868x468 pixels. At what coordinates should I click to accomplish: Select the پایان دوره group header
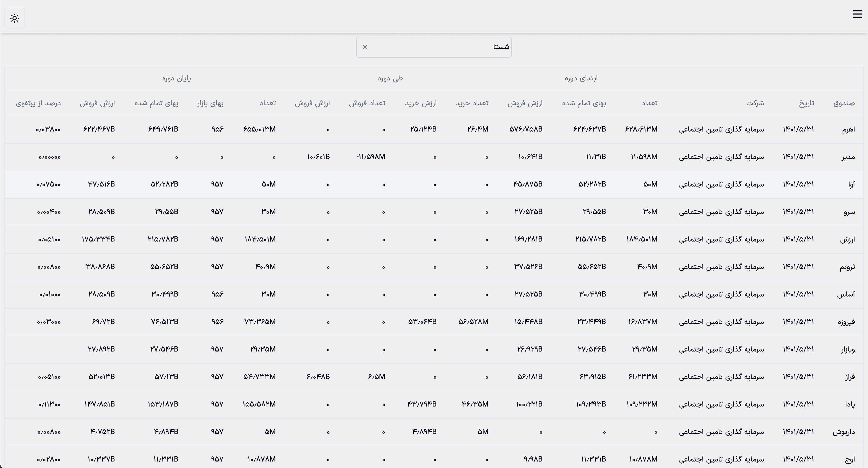(177, 78)
